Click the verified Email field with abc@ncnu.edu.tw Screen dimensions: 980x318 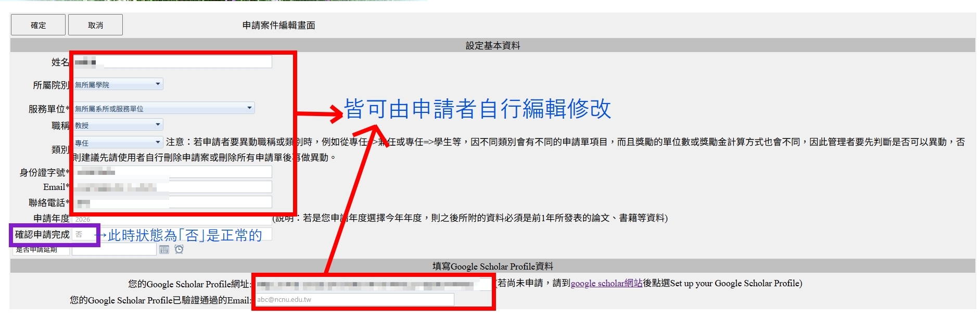(354, 299)
